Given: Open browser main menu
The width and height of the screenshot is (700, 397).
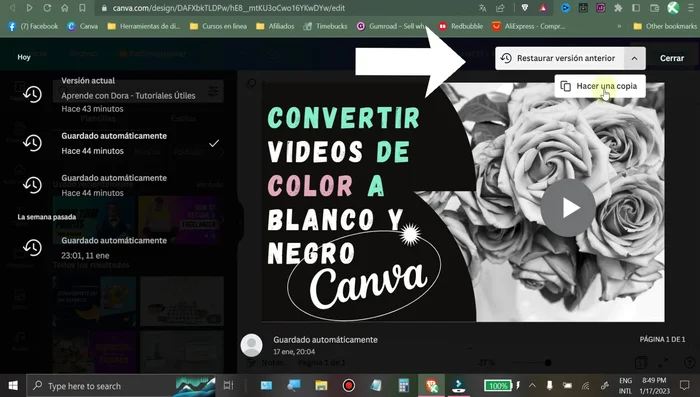Looking at the screenshot, I should (x=691, y=8).
